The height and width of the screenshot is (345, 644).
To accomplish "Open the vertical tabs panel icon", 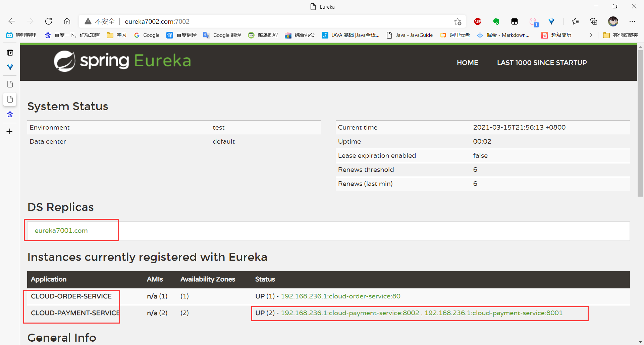I will [x=10, y=53].
